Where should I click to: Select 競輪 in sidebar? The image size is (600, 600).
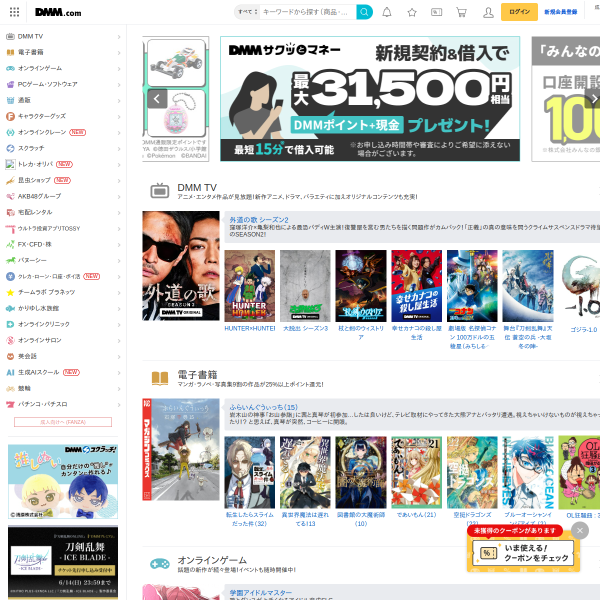[x=63, y=388]
